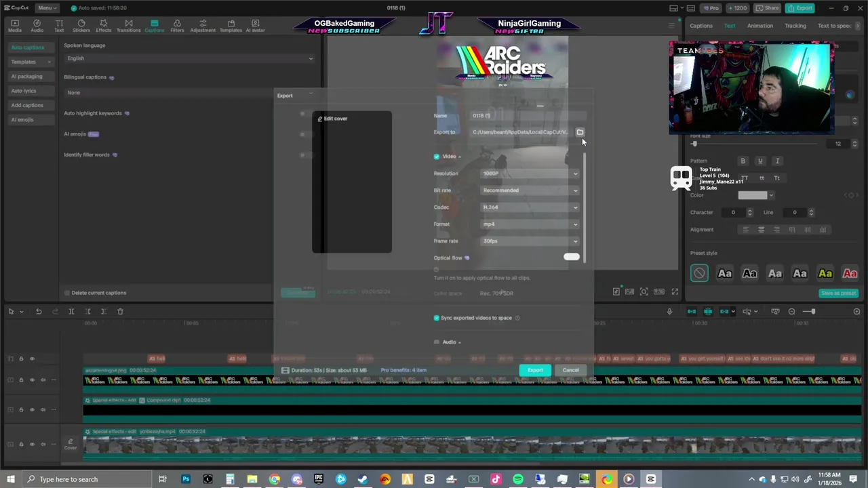Image resolution: width=868 pixels, height=488 pixels.
Task: Open Photoshop from the Windows taskbar
Action: tap(185, 479)
